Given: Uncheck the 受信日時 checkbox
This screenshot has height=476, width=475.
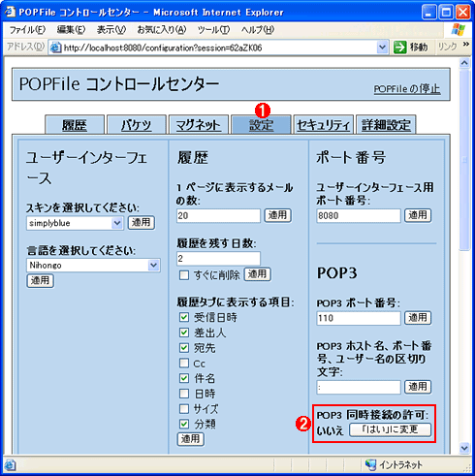Looking at the screenshot, I should coord(184,317).
